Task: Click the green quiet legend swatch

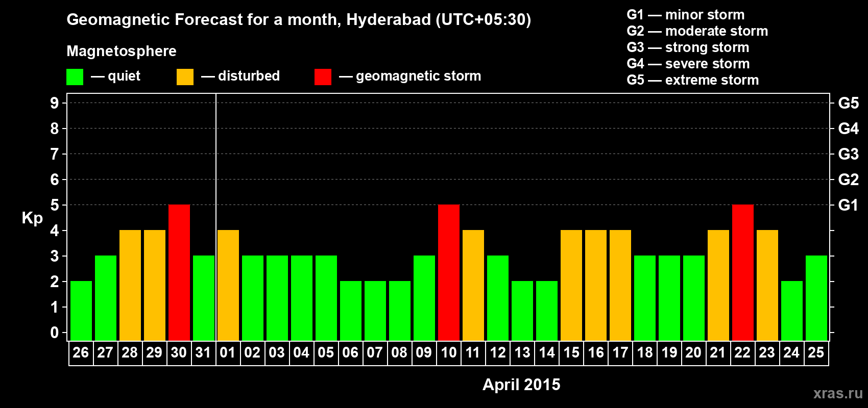Action: 75,77
